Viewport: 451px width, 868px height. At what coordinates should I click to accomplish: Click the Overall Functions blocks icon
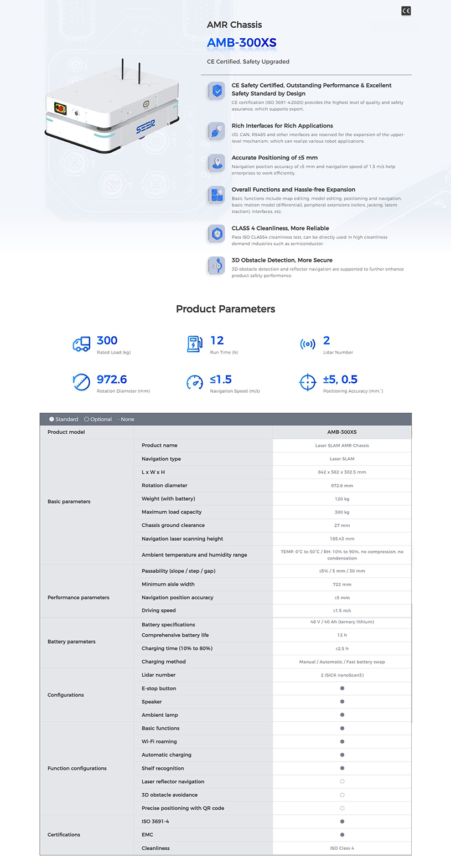coord(216,195)
